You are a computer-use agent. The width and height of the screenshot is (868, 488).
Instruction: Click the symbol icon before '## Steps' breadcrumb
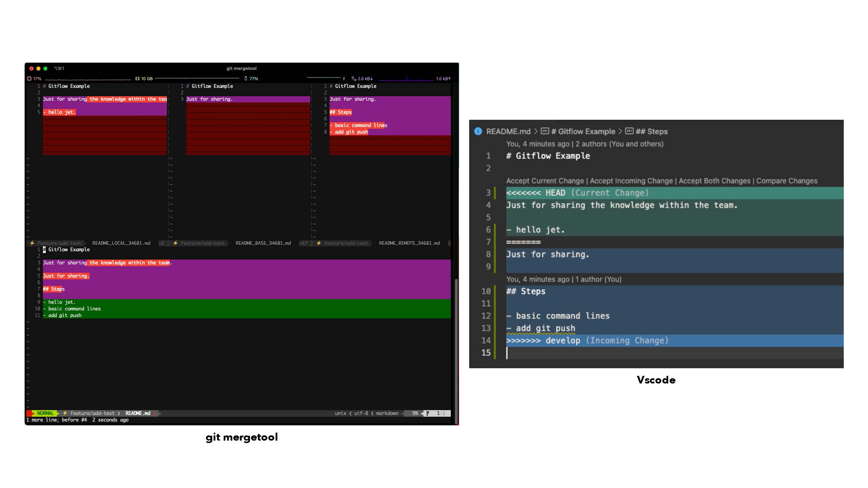[x=629, y=131]
